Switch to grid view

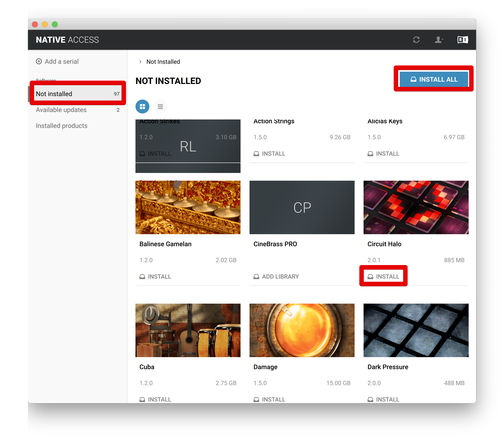142,107
